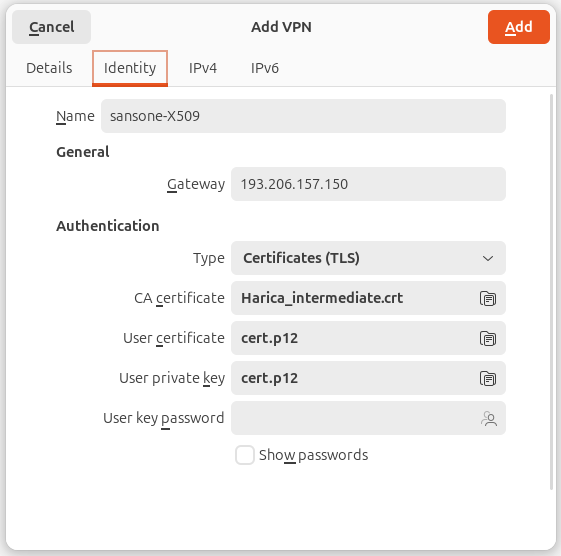Open the IPv6 tab

click(265, 68)
